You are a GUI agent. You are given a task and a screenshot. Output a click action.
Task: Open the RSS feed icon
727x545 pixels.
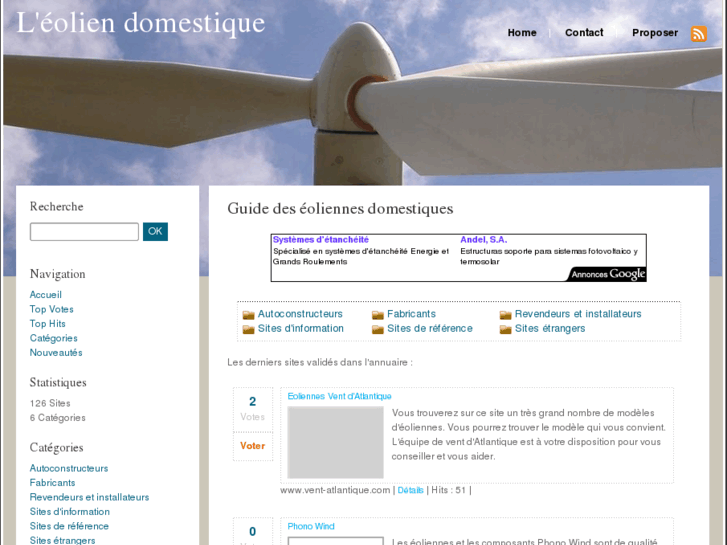point(699,34)
